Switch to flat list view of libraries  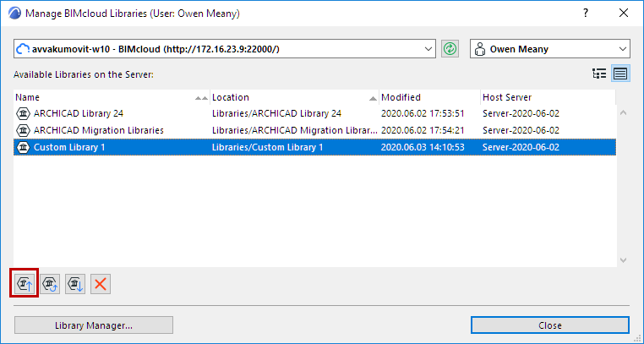pyautogui.click(x=620, y=74)
